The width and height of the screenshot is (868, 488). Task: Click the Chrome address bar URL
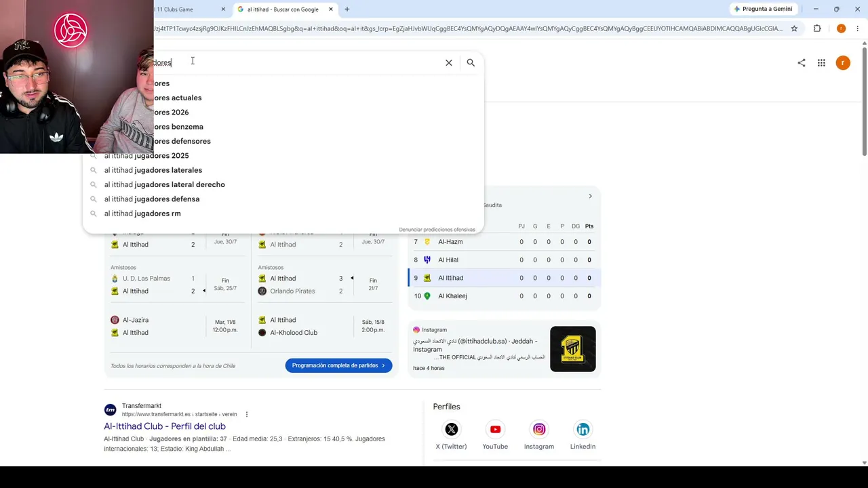tap(468, 28)
